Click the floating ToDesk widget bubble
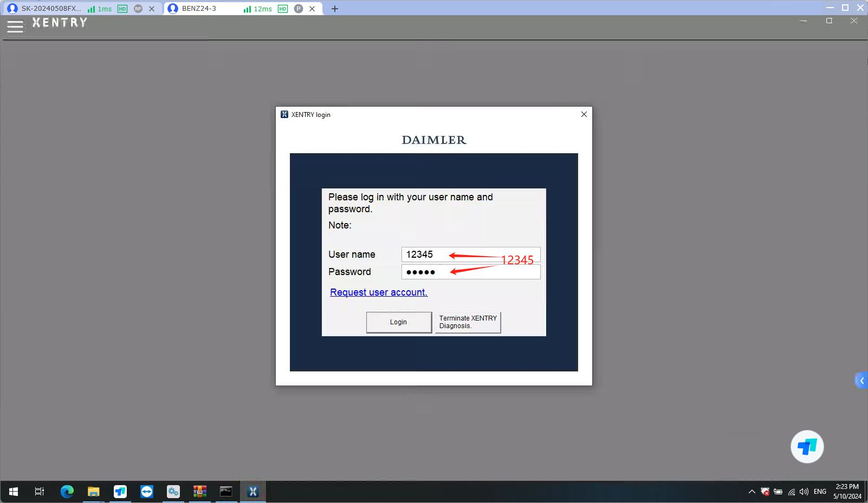The image size is (868, 503). pos(807,447)
